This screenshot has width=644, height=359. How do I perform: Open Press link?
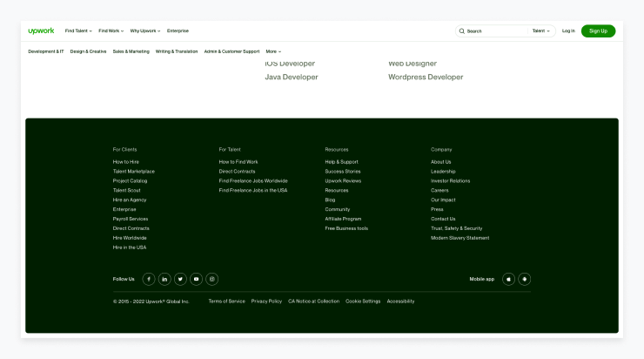tap(437, 209)
